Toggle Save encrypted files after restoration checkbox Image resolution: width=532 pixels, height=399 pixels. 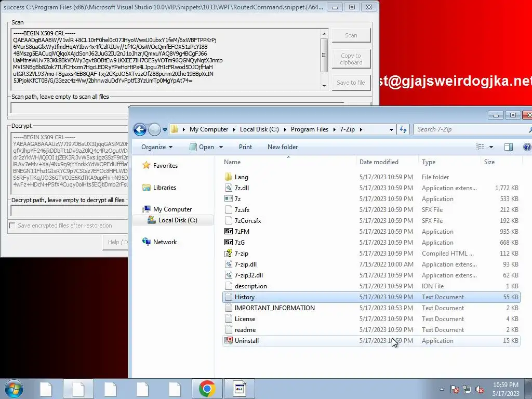(x=12, y=225)
